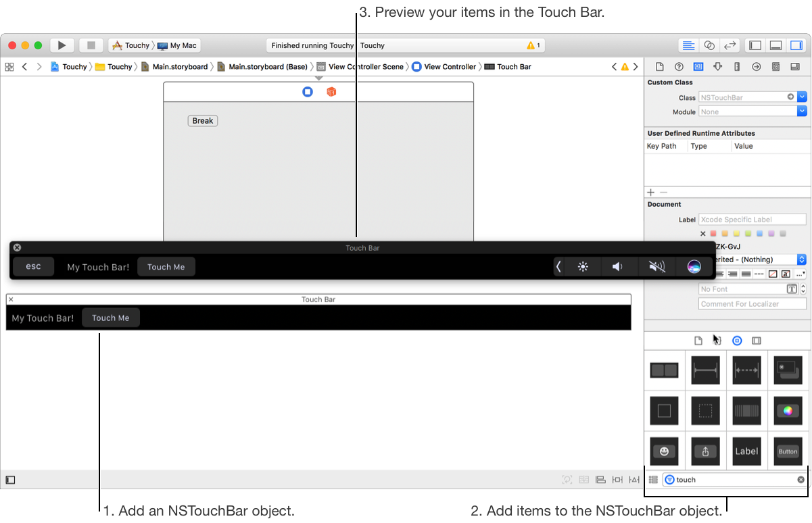Click the font picker T icon
The image size is (812, 523).
coord(792,289)
